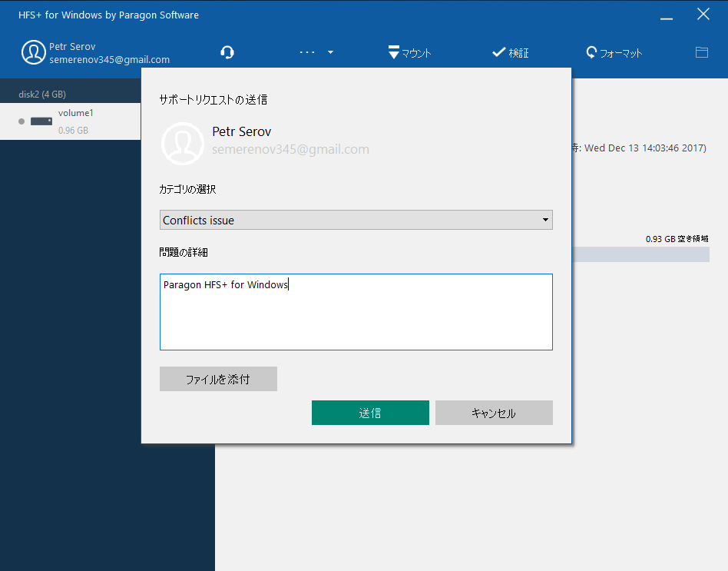Click the Petr Serov name in dialog
This screenshot has width=728, height=571.
[x=241, y=131]
